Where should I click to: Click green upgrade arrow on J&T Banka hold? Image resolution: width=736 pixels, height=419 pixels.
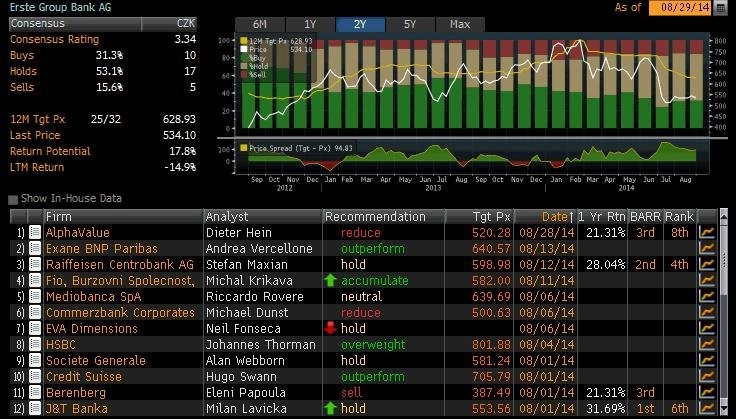pos(330,408)
